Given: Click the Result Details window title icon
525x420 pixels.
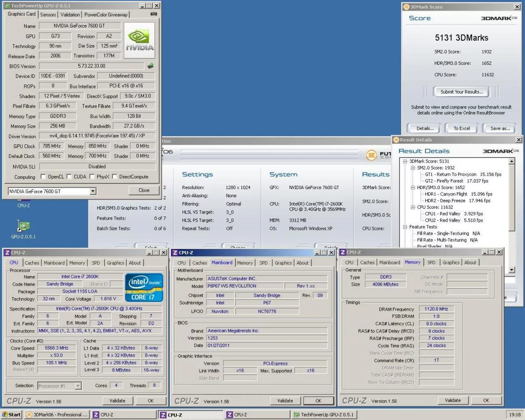Looking at the screenshot, I should pos(396,140).
